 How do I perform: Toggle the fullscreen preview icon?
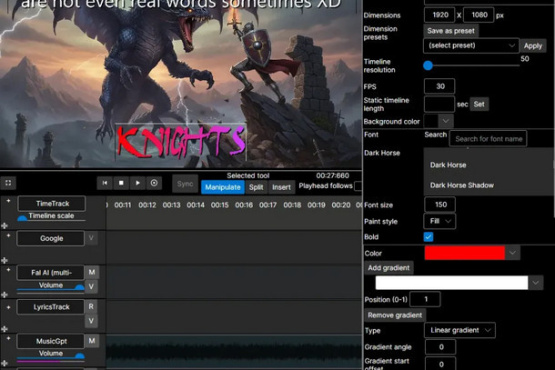8,183
